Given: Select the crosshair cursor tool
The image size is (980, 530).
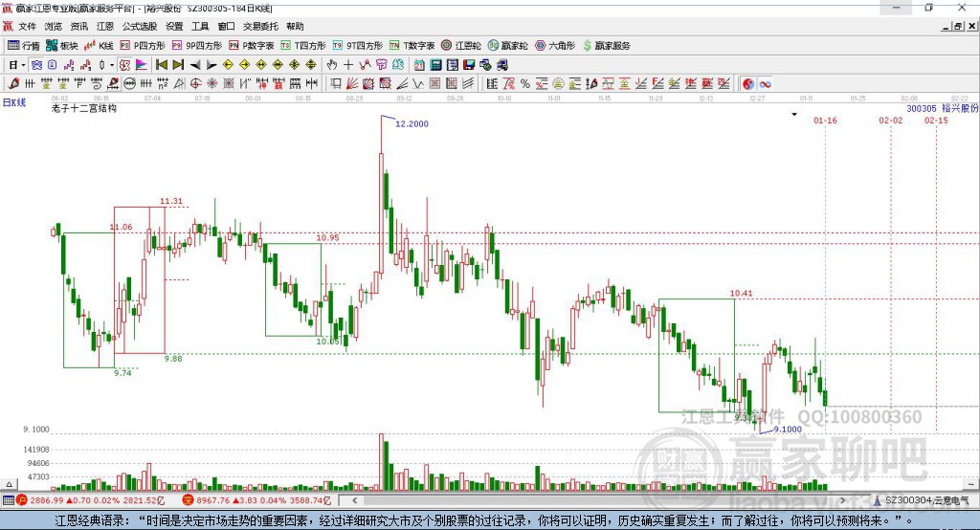Looking at the screenshot, I should pyautogui.click(x=348, y=65).
